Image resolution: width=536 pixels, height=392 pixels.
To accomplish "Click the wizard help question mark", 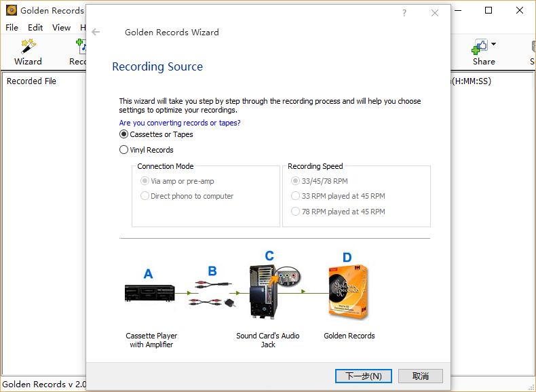I will click(x=404, y=13).
